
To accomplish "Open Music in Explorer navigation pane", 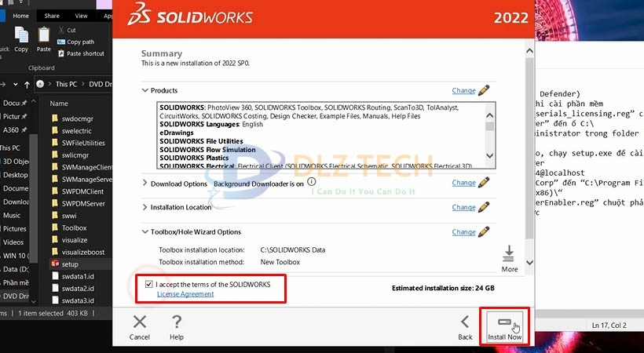I will [x=12, y=215].
